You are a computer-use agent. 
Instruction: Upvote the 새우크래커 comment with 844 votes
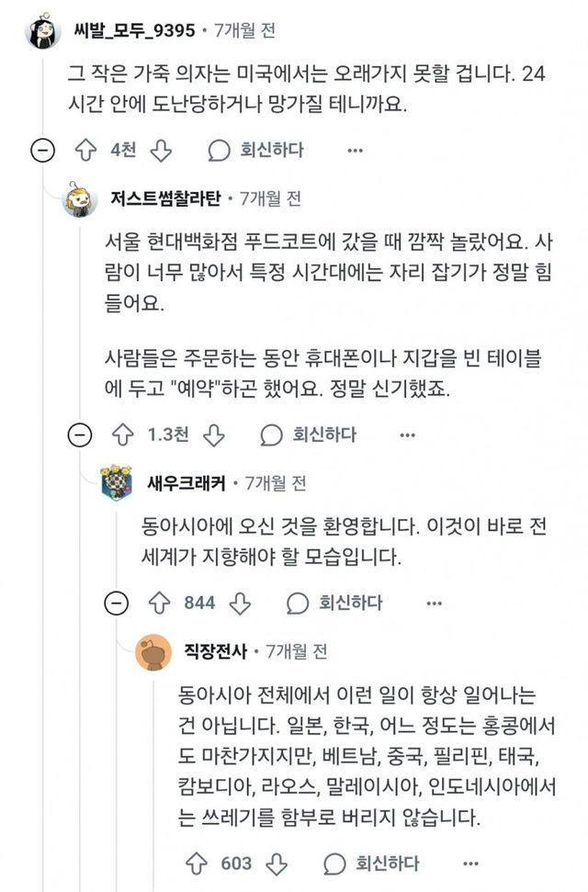coord(162,603)
